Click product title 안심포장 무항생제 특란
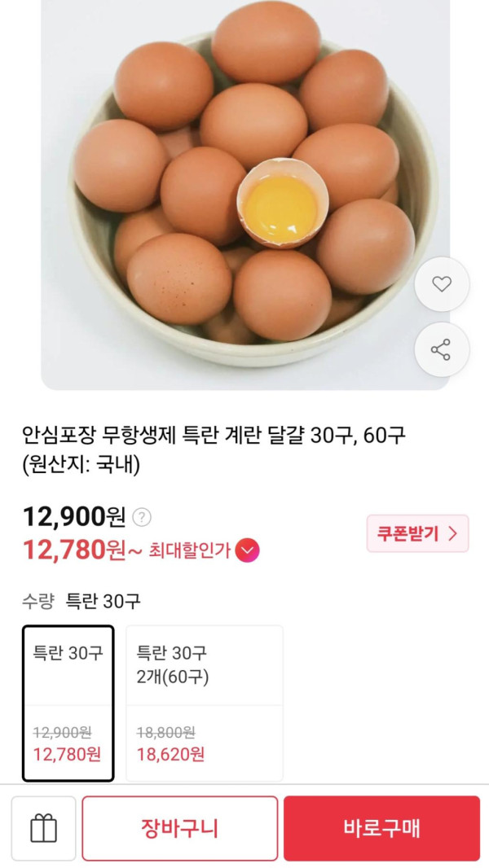Viewport: 489px width, 868px height. [214, 436]
